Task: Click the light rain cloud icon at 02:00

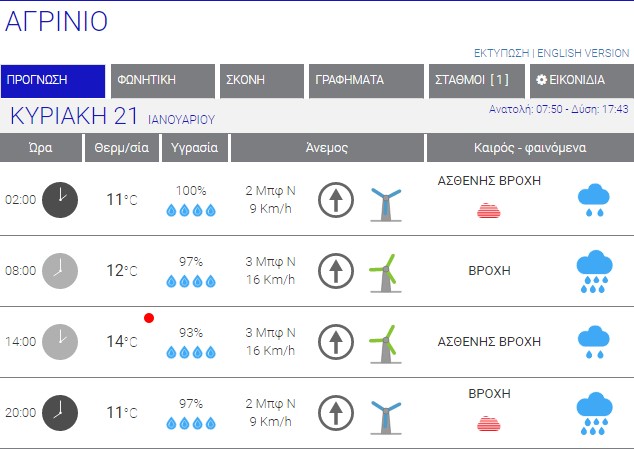Action: (x=594, y=200)
